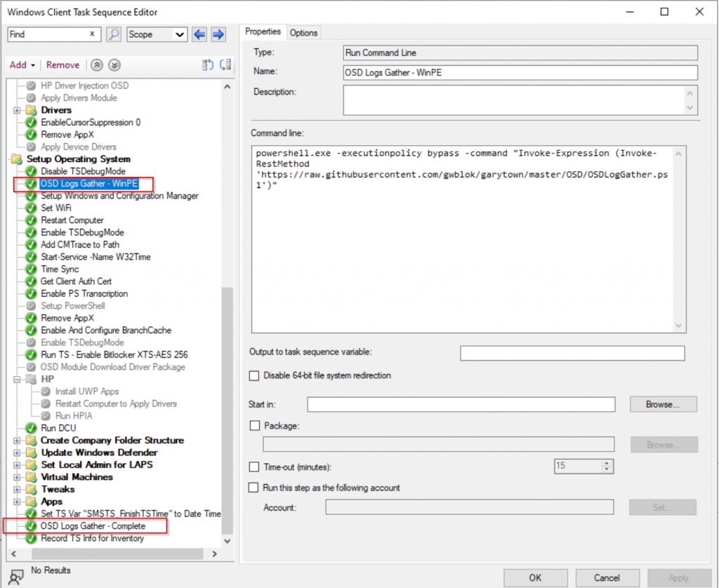Enable Disable 64-bit file system redirection
This screenshot has width=719, height=588.
click(x=254, y=376)
